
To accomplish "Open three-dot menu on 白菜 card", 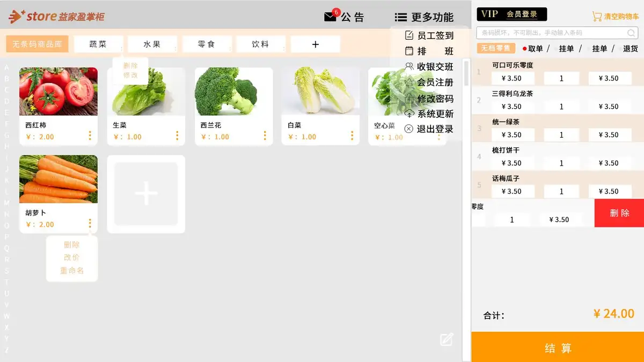I will 352,136.
